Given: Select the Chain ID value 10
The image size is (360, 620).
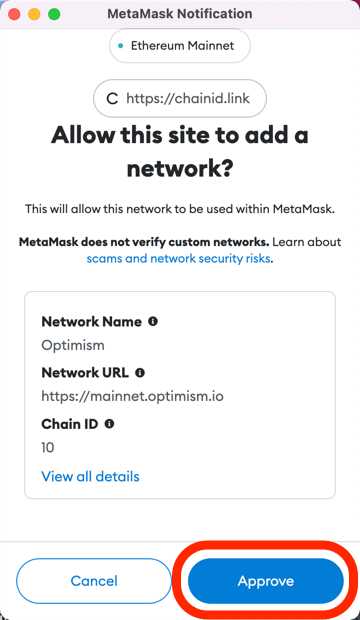Looking at the screenshot, I should pos(47,447).
